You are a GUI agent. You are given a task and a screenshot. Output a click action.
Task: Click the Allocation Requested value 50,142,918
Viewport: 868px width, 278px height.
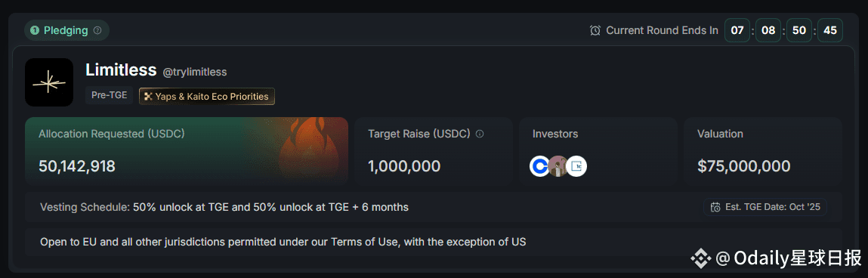77,166
